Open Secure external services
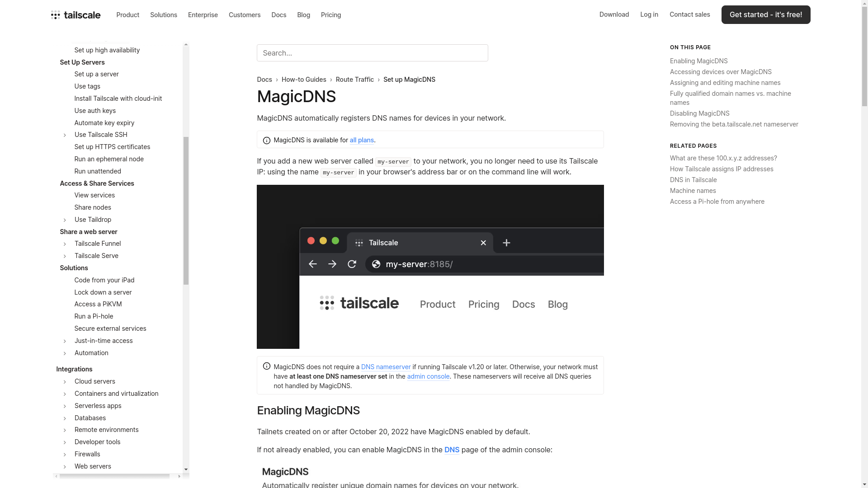 coord(110,328)
